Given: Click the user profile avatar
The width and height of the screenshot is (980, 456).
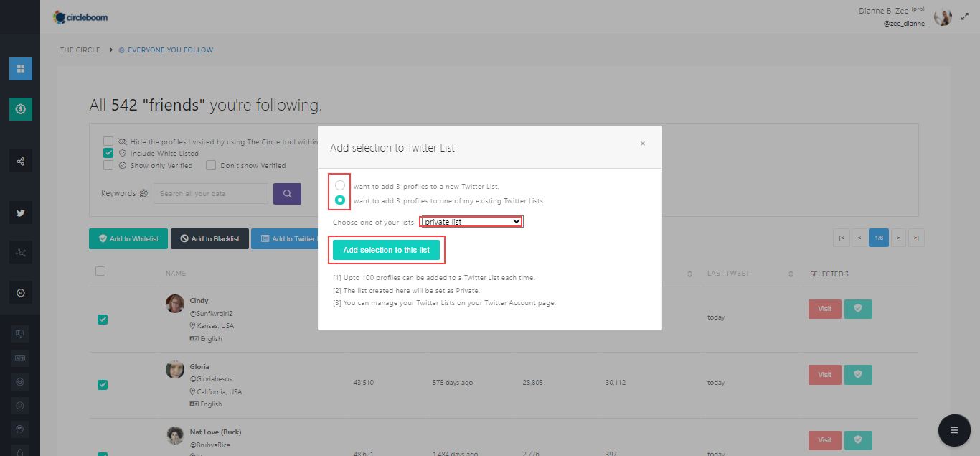Looking at the screenshot, I should pyautogui.click(x=943, y=17).
